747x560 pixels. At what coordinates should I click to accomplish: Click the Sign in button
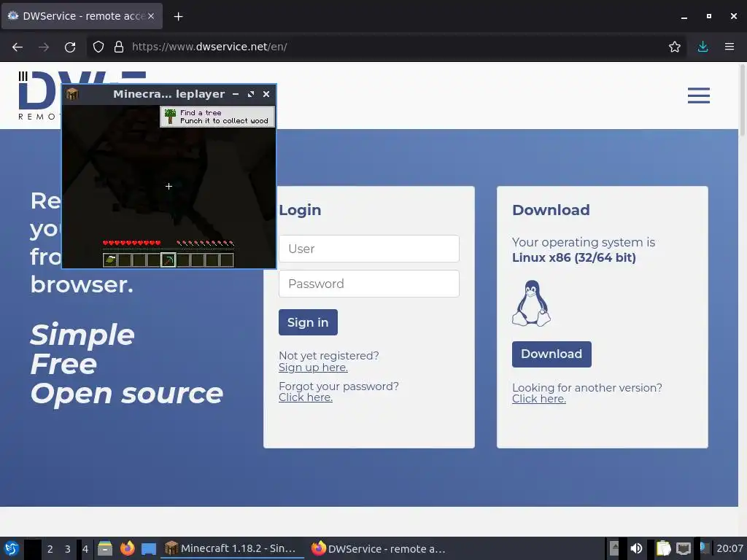pyautogui.click(x=308, y=322)
